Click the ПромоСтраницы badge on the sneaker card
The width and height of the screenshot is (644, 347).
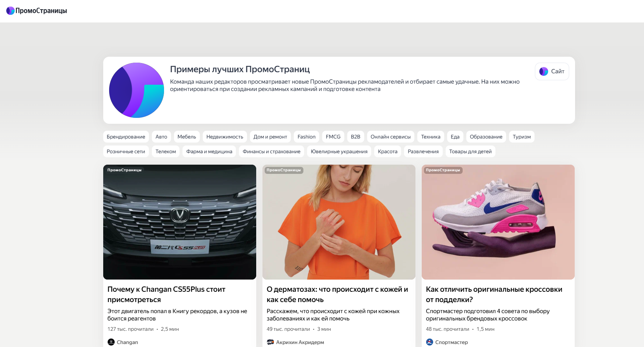pyautogui.click(x=443, y=170)
